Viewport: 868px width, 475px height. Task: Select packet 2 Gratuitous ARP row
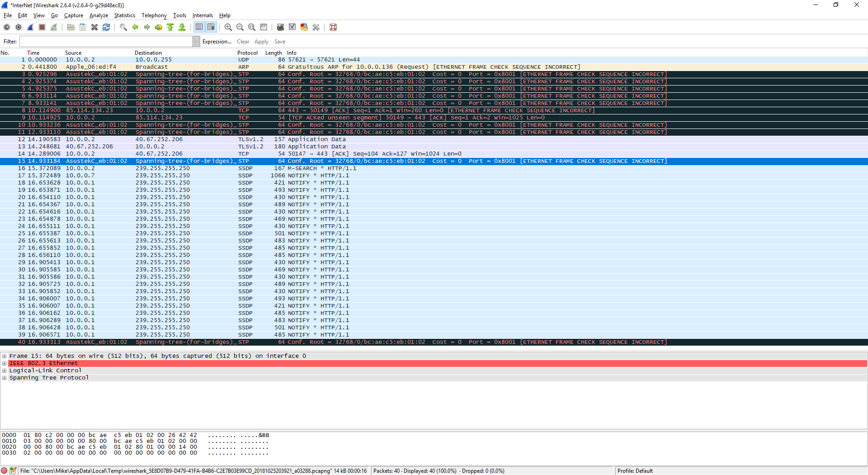coord(434,67)
